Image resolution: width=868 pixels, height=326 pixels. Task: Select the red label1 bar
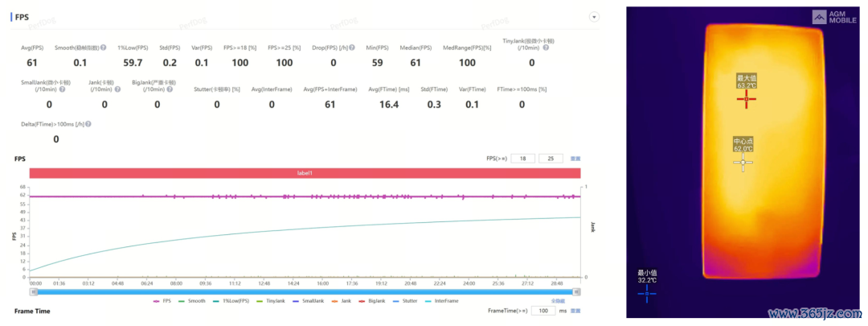[305, 173]
